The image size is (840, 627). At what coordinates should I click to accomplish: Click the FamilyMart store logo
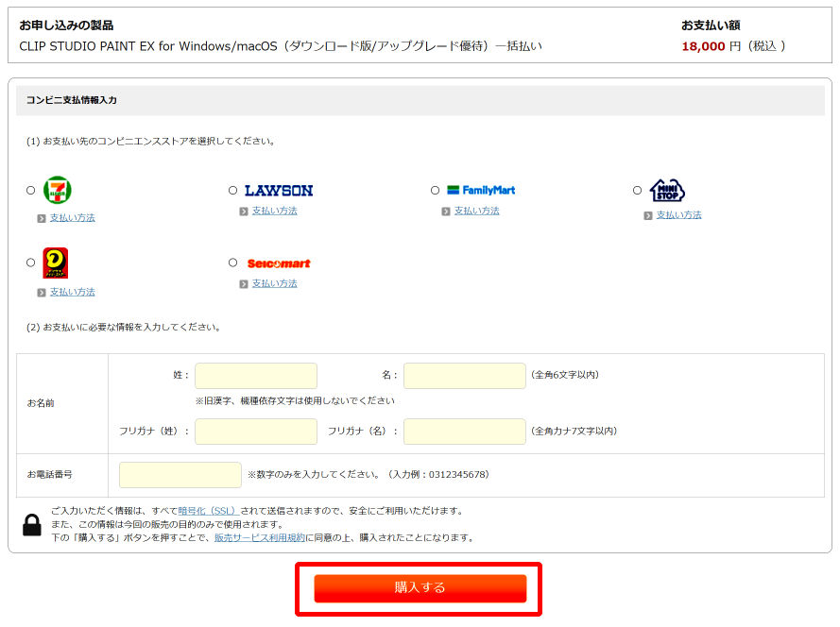[x=481, y=190]
